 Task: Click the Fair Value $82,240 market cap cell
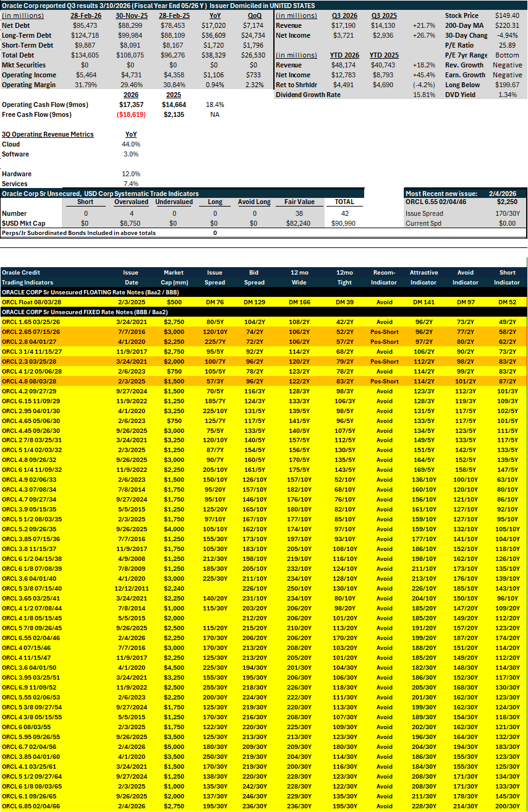point(300,223)
